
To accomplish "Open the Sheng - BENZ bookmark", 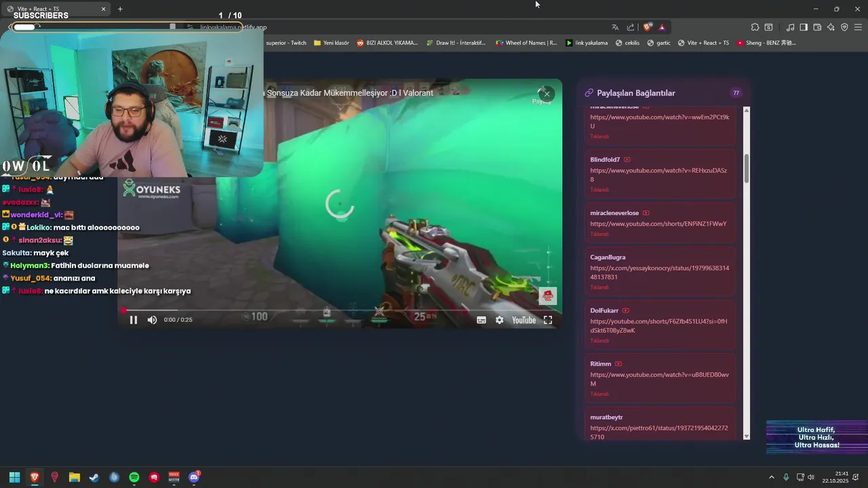I will tap(766, 43).
